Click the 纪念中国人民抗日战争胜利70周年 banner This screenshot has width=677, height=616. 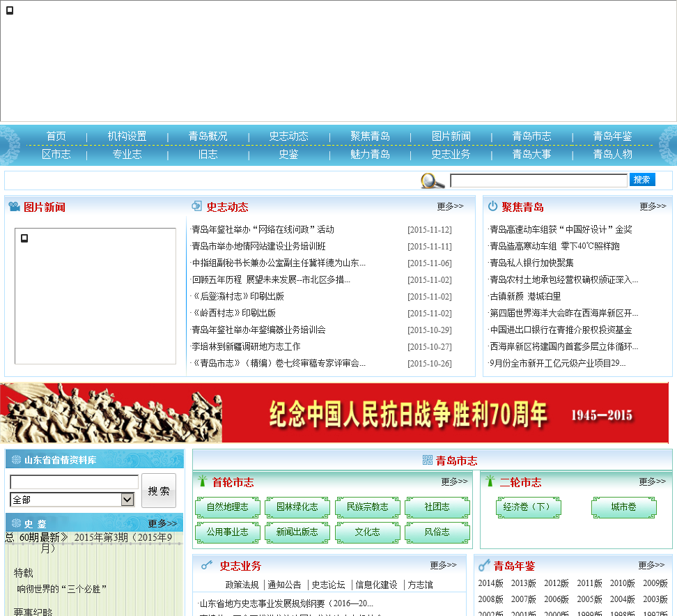point(334,413)
